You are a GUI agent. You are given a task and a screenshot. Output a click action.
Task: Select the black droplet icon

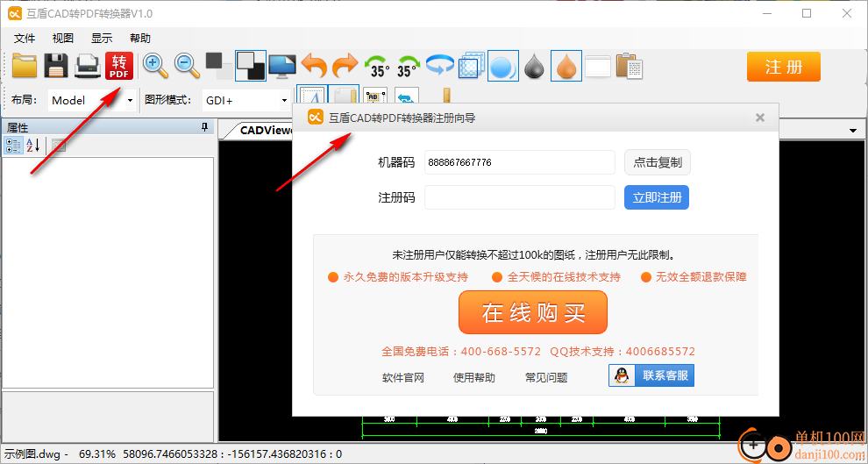pos(535,66)
